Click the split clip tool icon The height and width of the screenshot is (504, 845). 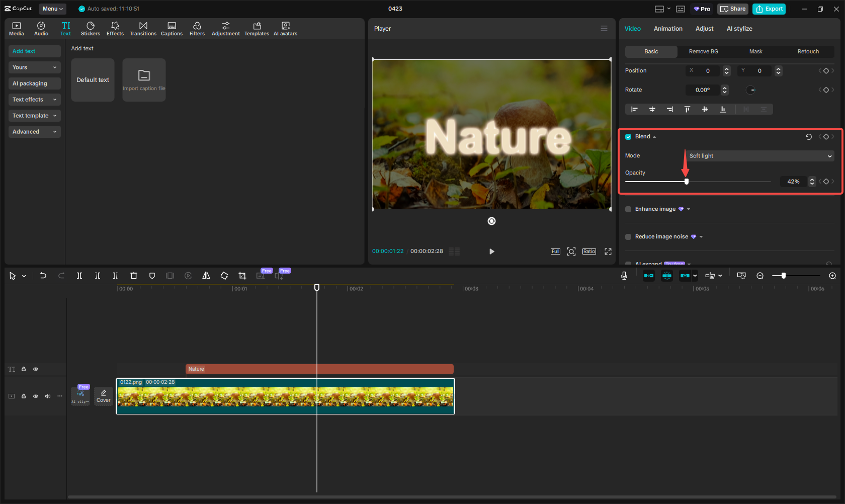(79, 276)
